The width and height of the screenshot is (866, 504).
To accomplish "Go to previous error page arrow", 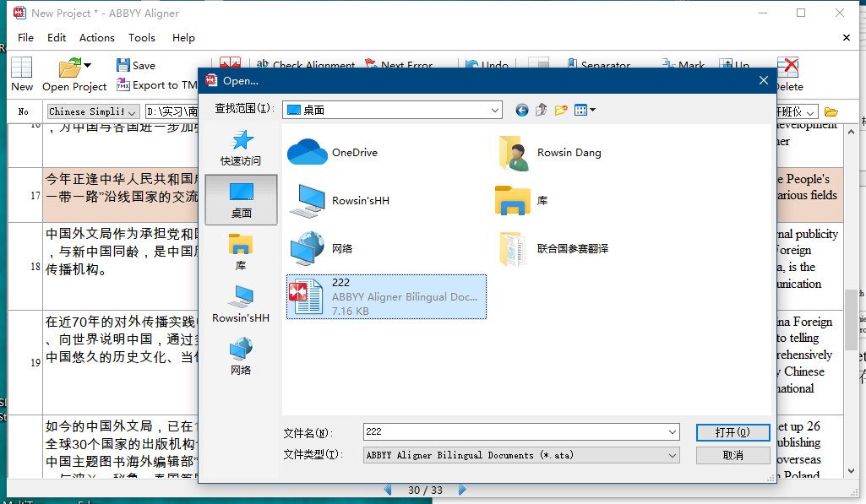I will click(388, 490).
